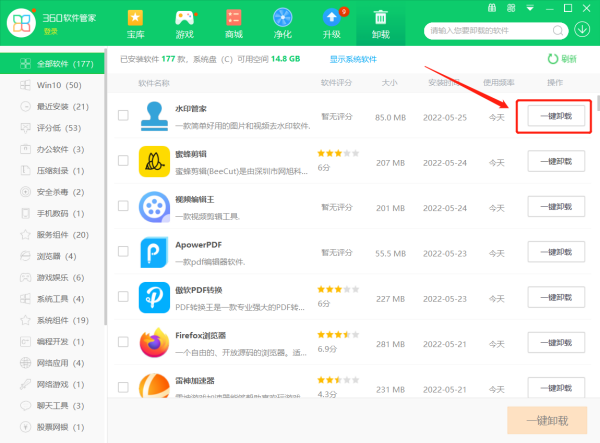Click the 登录 login link
Viewport: 600px width, 443px height.
pos(51,31)
